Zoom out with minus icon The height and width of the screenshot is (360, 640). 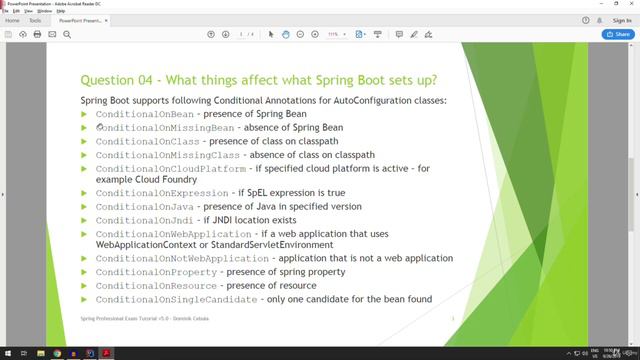click(x=300, y=35)
